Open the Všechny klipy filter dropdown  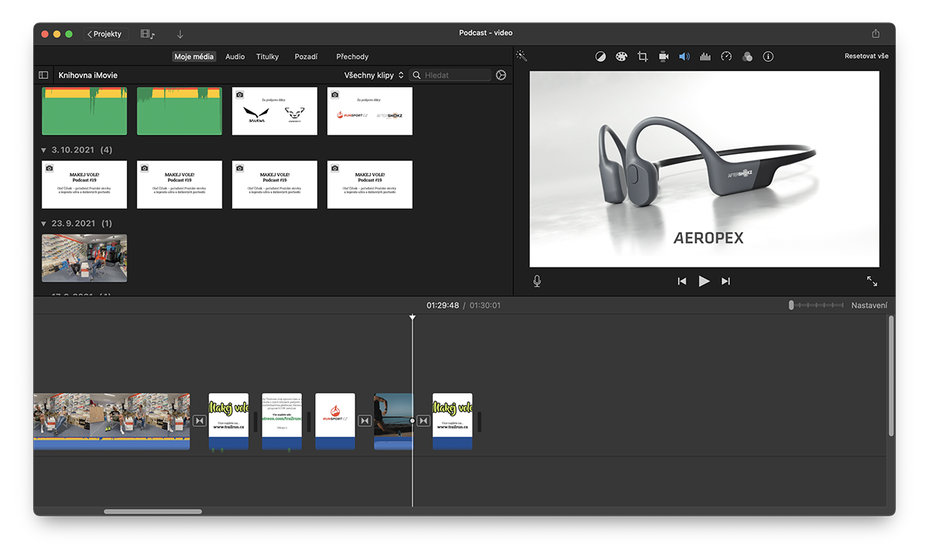tap(374, 75)
